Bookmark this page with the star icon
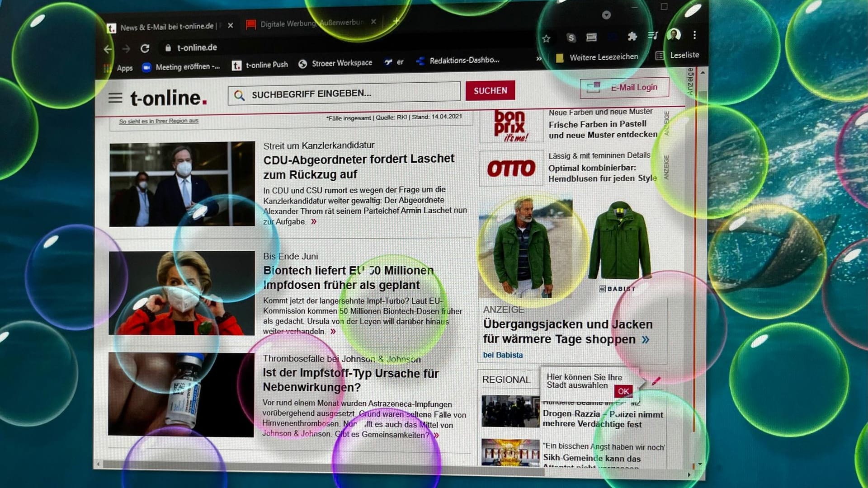The height and width of the screenshot is (488, 868). 546,39
